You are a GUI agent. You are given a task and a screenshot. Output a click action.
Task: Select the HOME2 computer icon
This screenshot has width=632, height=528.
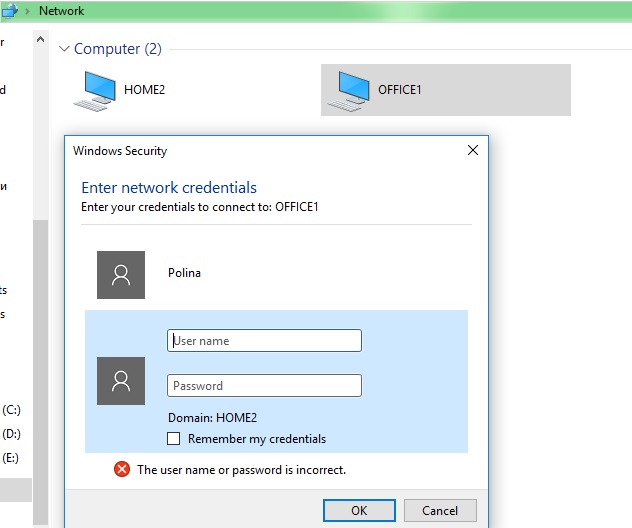coord(96,90)
